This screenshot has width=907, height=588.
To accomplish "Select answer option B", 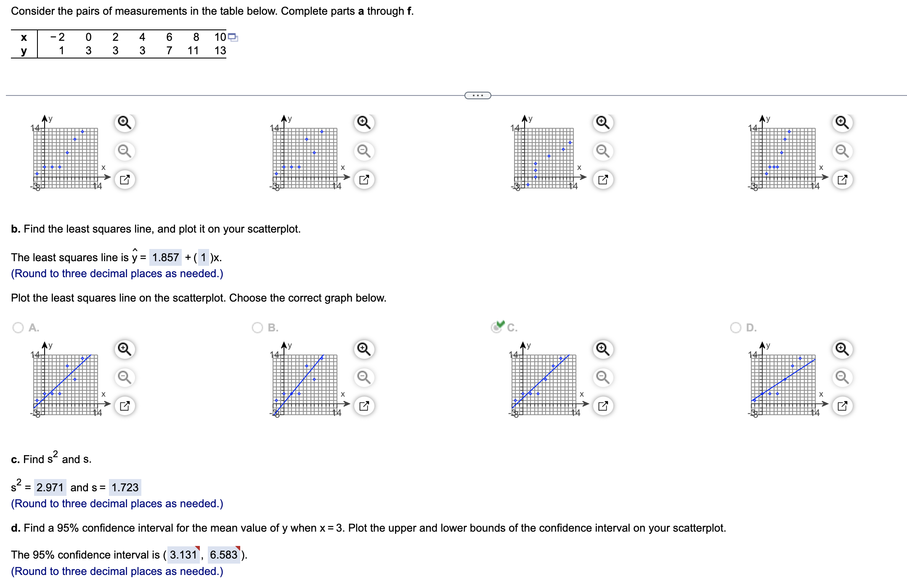I will tap(258, 328).
